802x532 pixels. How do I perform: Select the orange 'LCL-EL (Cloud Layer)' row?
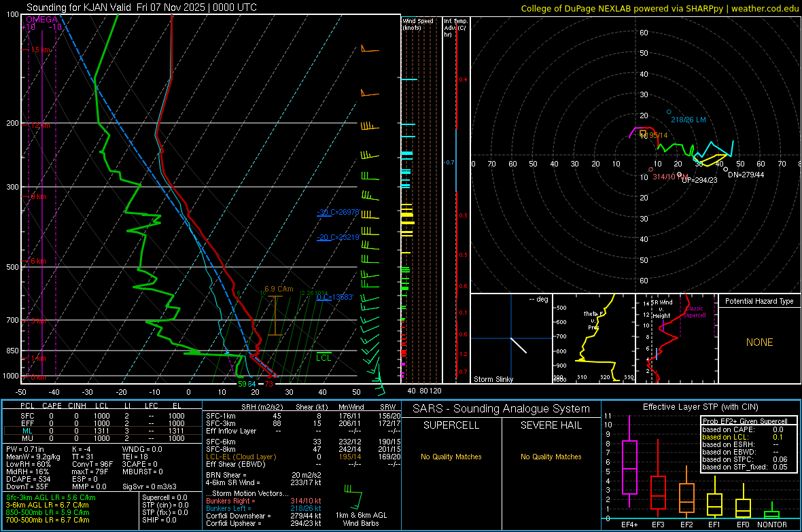303,457
